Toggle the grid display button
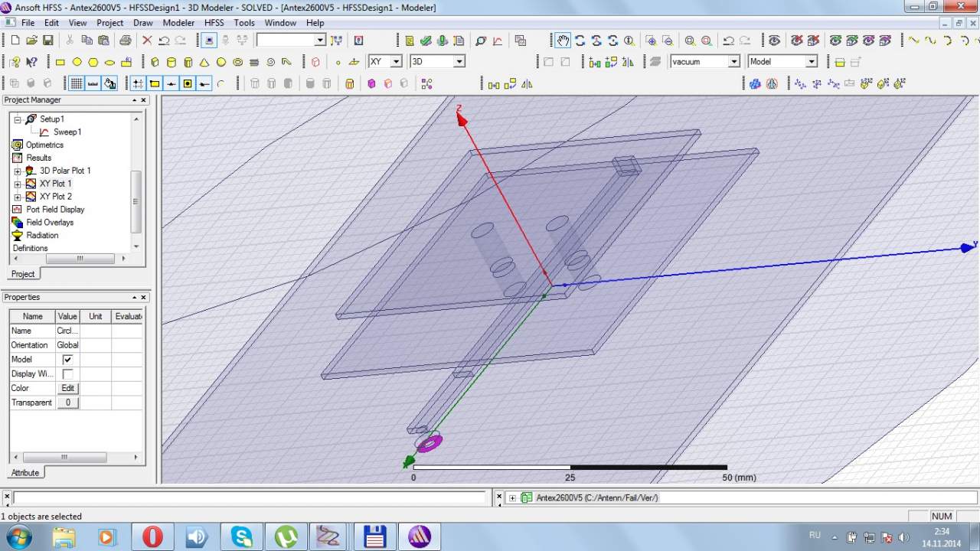Image resolution: width=980 pixels, height=551 pixels. pos(77,83)
